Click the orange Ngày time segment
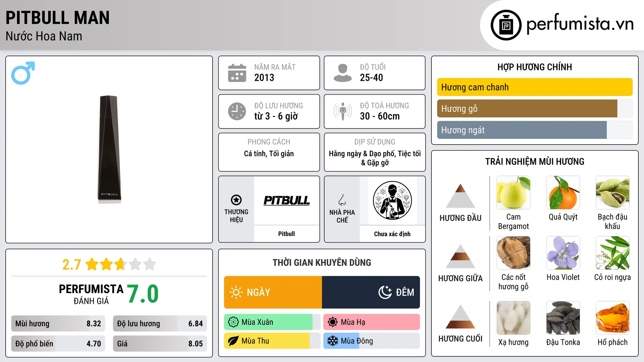Screen dimensions: 644x362 pos(273,292)
